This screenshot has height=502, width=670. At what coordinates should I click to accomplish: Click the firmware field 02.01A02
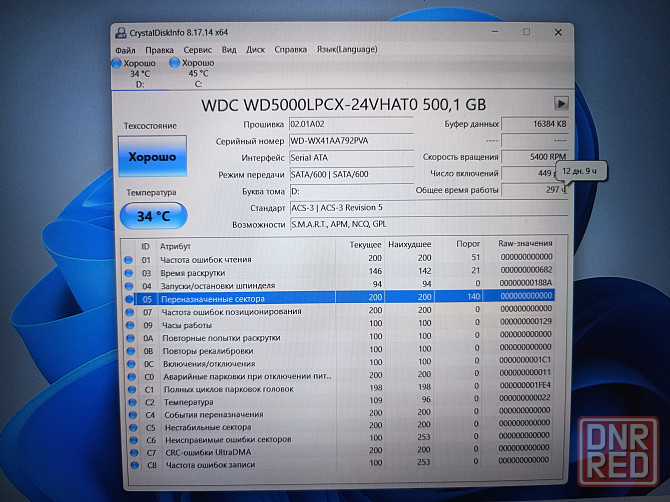pyautogui.click(x=351, y=124)
